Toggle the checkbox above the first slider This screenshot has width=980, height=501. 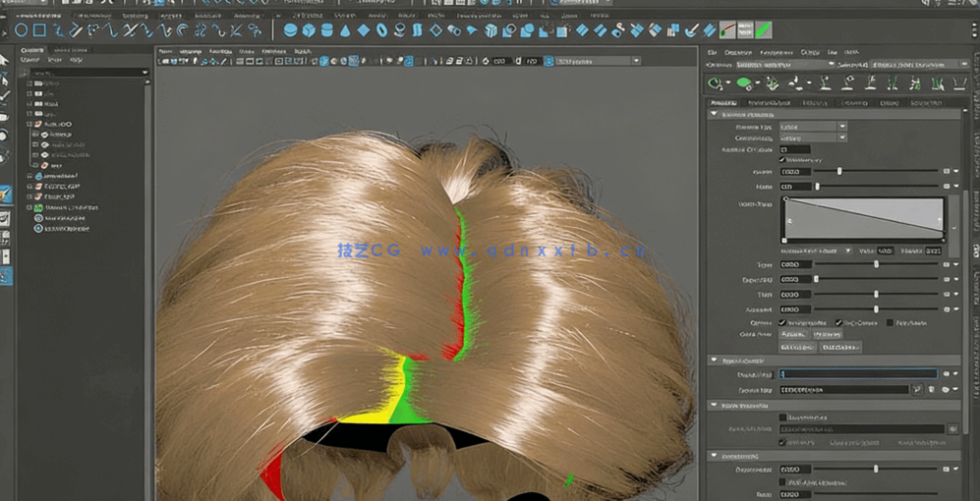[x=782, y=160]
